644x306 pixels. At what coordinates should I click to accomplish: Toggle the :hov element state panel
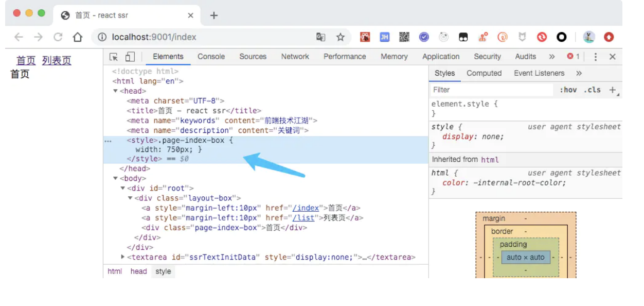[x=568, y=90]
